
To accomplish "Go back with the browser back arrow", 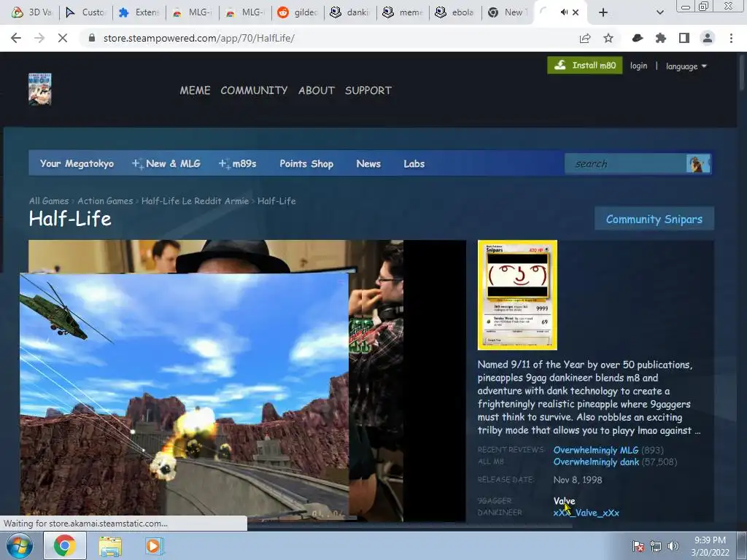I will coord(16,38).
